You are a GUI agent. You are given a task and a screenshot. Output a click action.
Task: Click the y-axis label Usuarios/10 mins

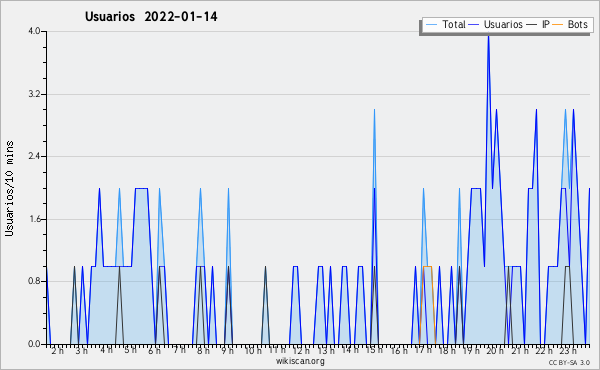click(x=9, y=189)
